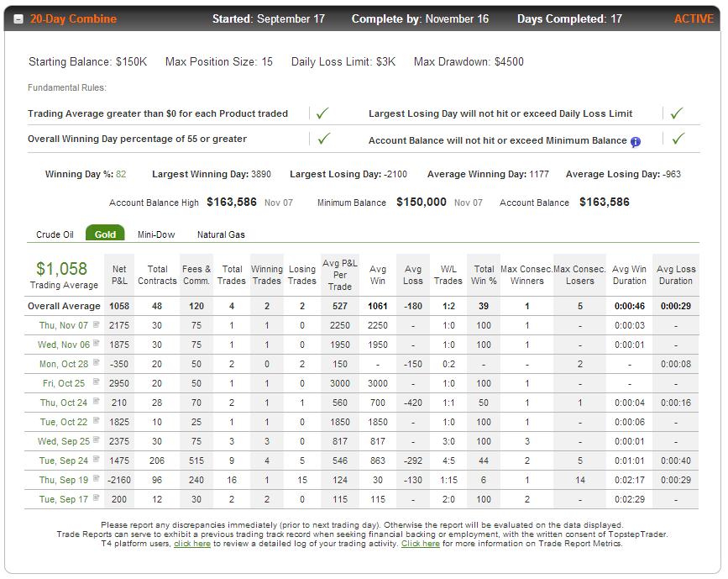Click Account Balance High value $163,586
728x579 pixels.
pos(232,203)
